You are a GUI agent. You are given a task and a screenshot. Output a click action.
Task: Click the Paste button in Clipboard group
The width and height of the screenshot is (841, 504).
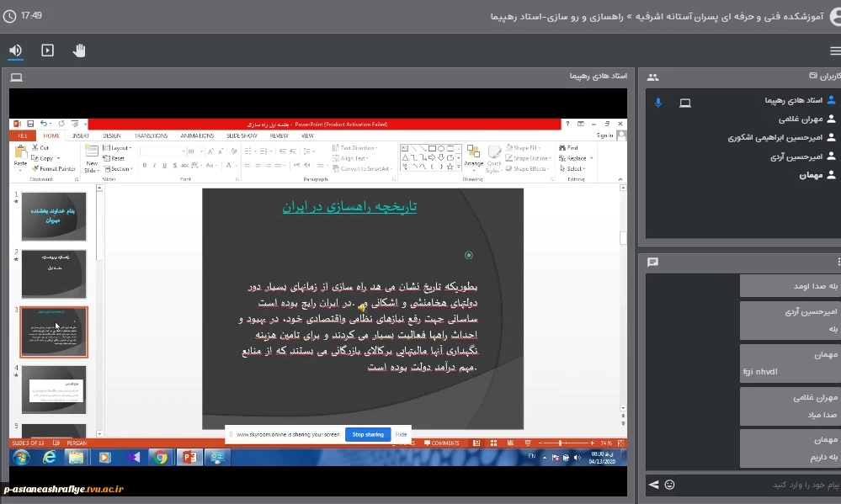tap(20, 157)
